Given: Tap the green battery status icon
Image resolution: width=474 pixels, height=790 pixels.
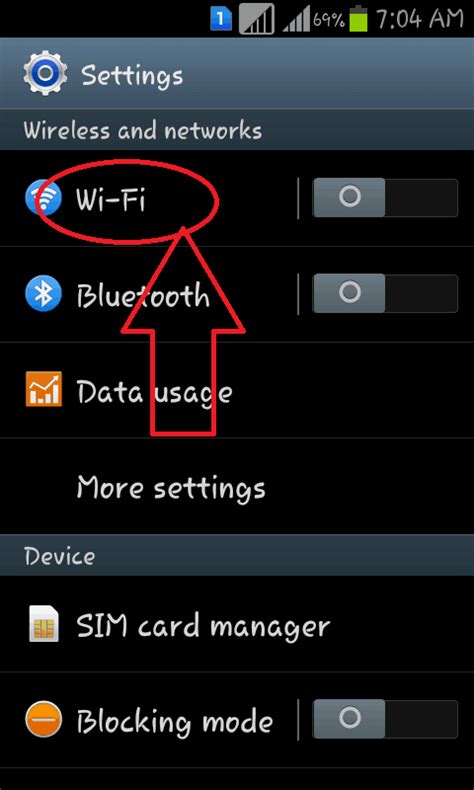Looking at the screenshot, I should [x=358, y=18].
